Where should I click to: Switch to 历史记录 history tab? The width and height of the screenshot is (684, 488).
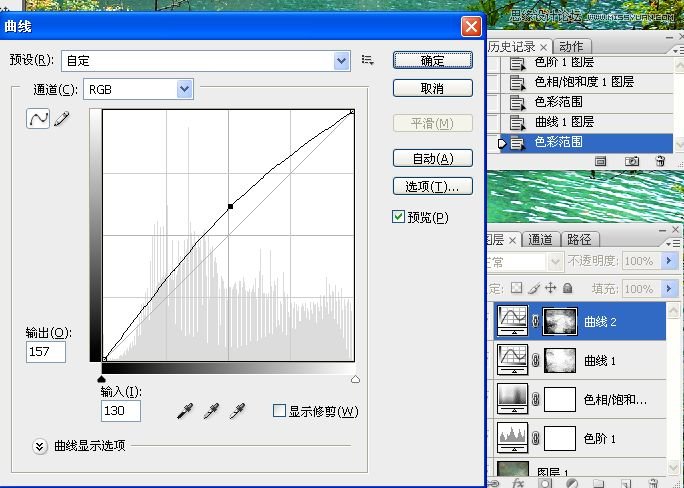512,46
